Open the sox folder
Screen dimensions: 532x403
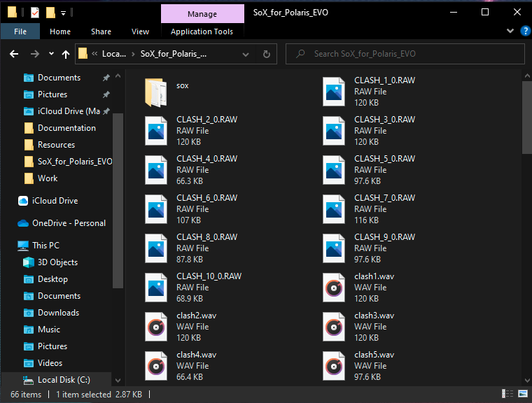click(x=155, y=92)
